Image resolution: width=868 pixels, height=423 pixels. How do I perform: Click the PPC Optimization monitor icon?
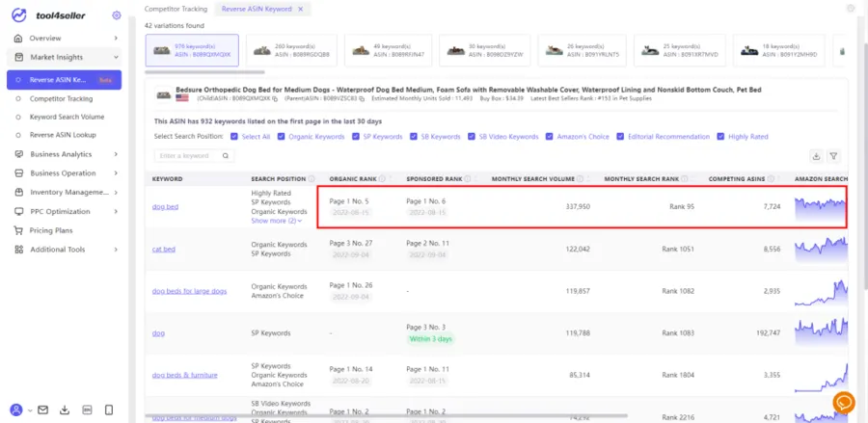pos(19,211)
